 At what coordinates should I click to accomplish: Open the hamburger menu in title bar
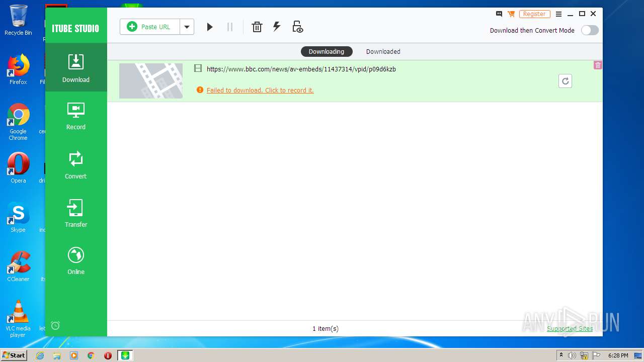(558, 14)
